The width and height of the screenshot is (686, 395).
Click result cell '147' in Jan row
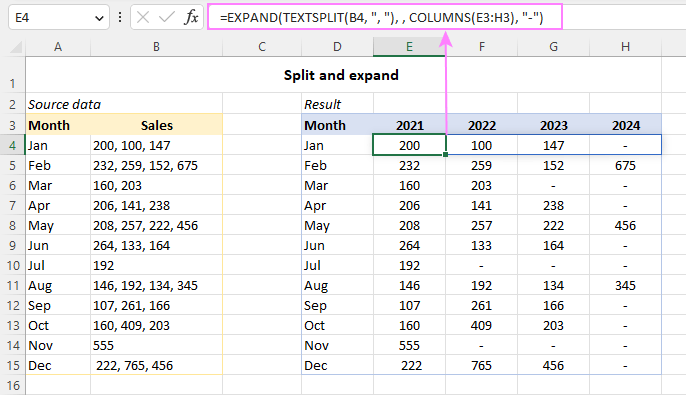pyautogui.click(x=553, y=146)
